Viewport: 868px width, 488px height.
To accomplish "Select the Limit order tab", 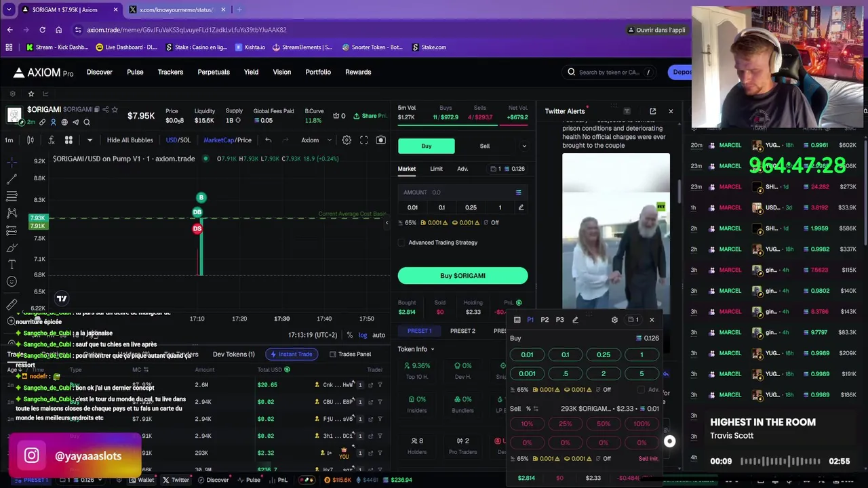I will click(x=436, y=169).
